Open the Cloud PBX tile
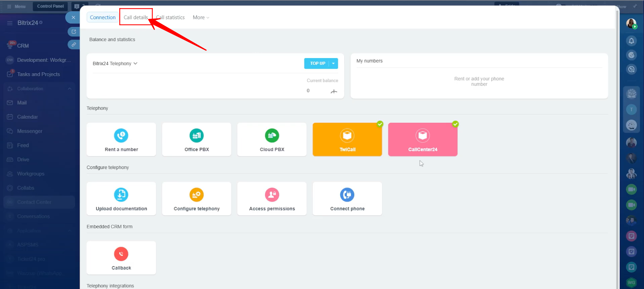This screenshot has height=289, width=644. click(x=272, y=139)
